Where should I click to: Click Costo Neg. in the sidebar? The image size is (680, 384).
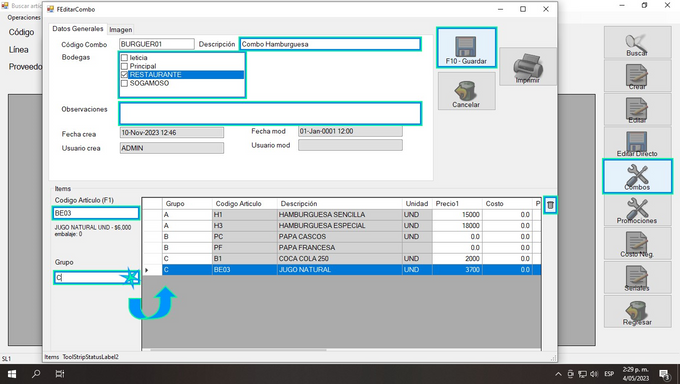click(637, 243)
